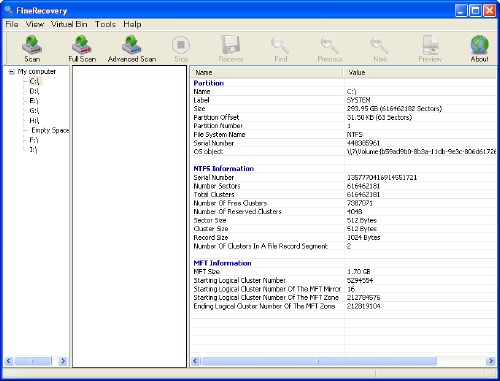Select drive I:\ in the tree
500x381 pixels.
[x=33, y=150]
